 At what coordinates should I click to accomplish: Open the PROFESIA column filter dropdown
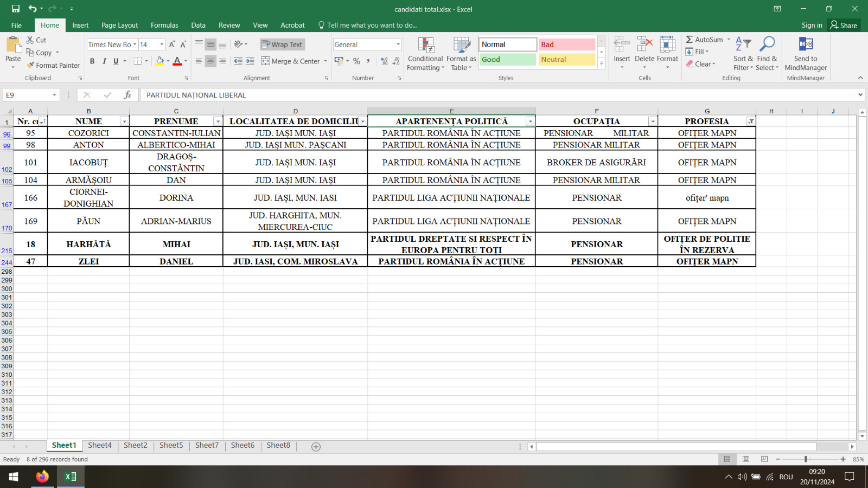pyautogui.click(x=750, y=121)
